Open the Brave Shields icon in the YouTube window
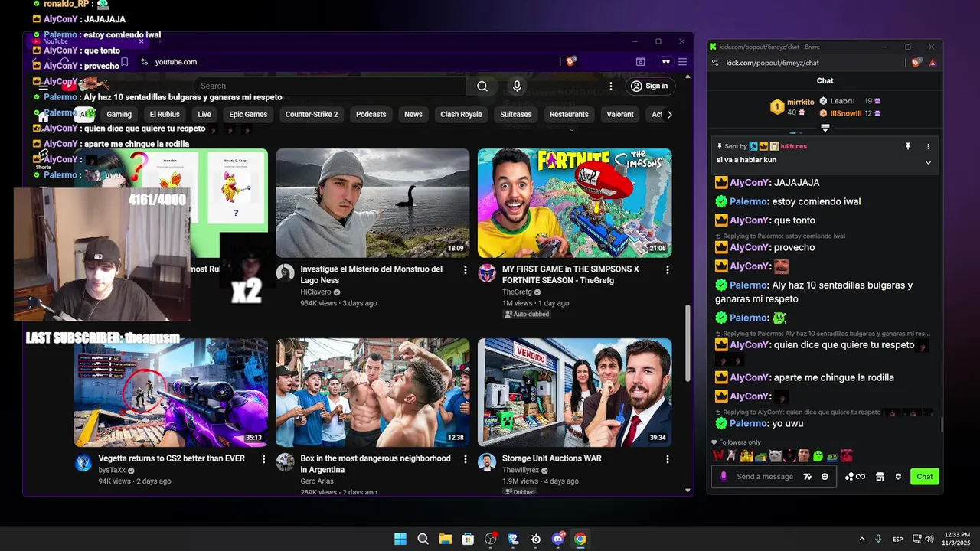Screen dimensions: 980x551 pyautogui.click(x=570, y=62)
